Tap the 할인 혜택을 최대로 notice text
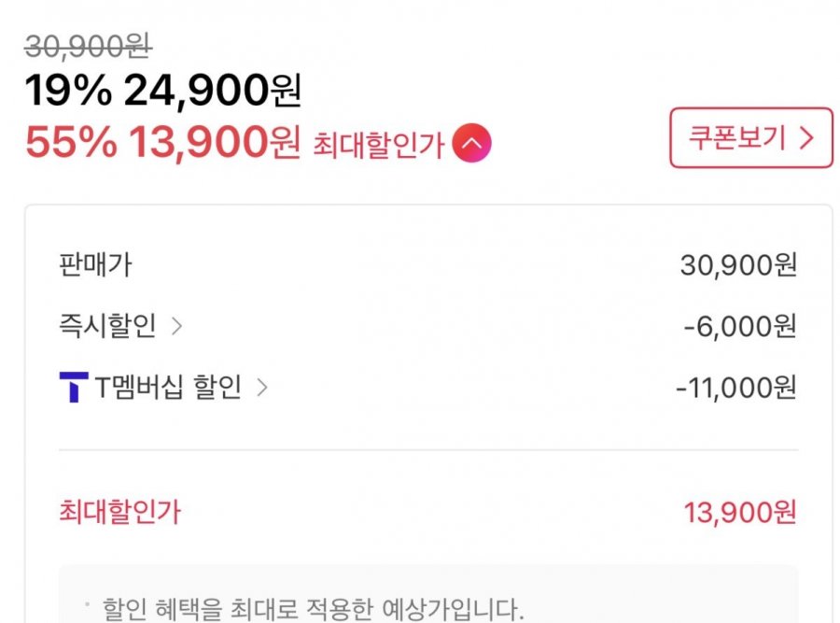Image resolution: width=840 pixels, height=623 pixels. coord(308,611)
